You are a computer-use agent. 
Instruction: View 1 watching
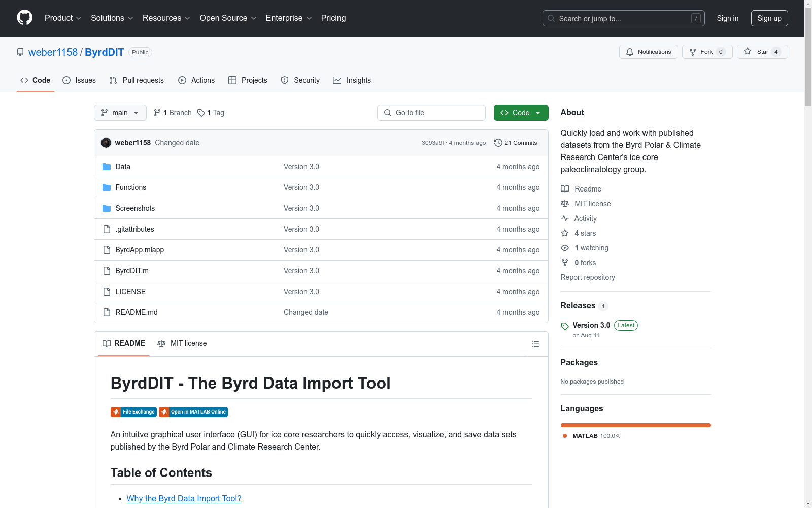pyautogui.click(x=585, y=248)
